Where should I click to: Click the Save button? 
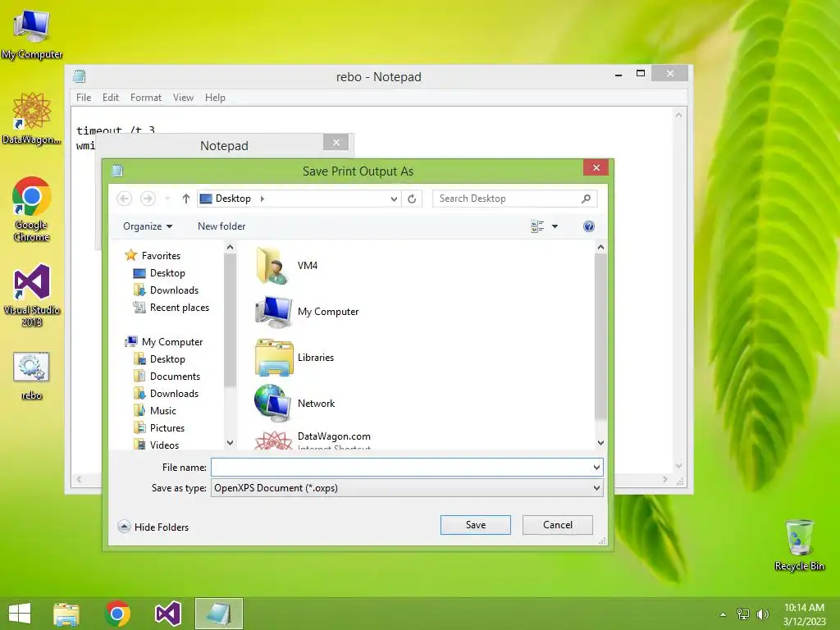[475, 525]
